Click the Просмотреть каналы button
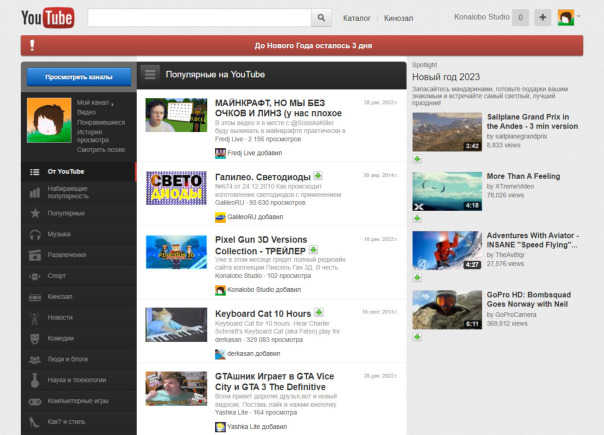This screenshot has width=604, height=435. coord(79,76)
